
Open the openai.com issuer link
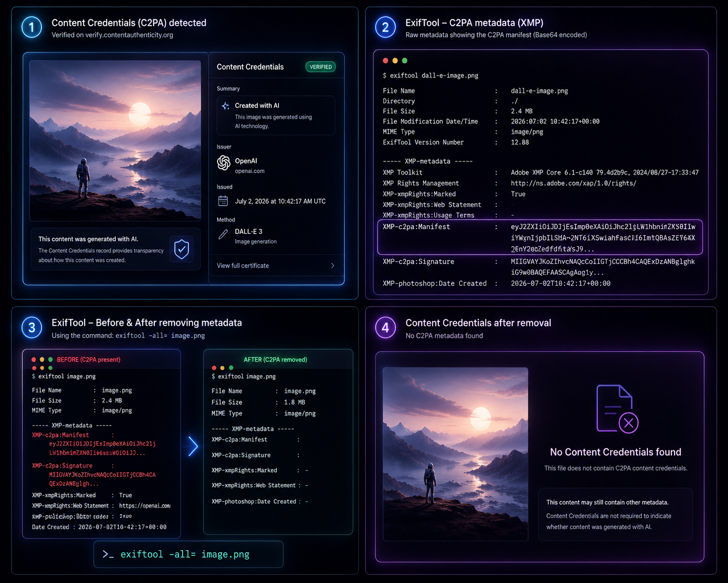250,171
